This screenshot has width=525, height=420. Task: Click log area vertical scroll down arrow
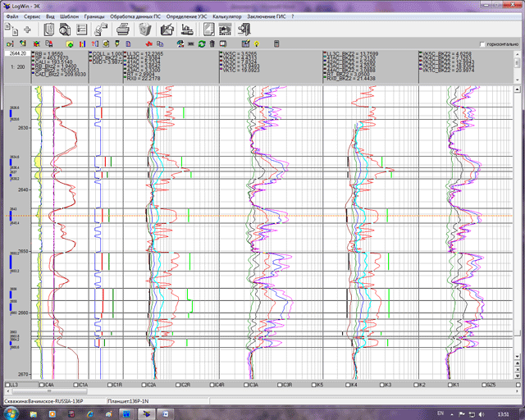[518, 357]
